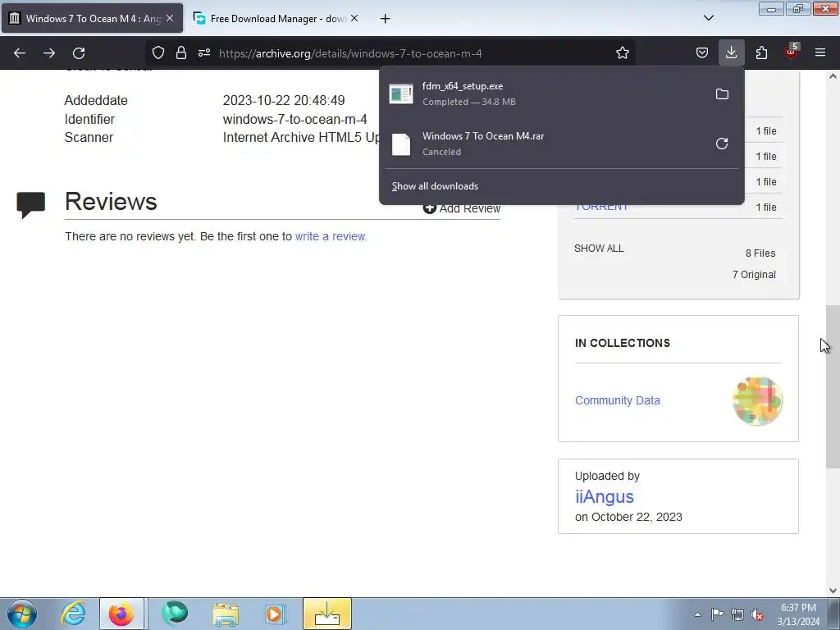
Task: Click the page scrollbar thumb
Action: 833,387
